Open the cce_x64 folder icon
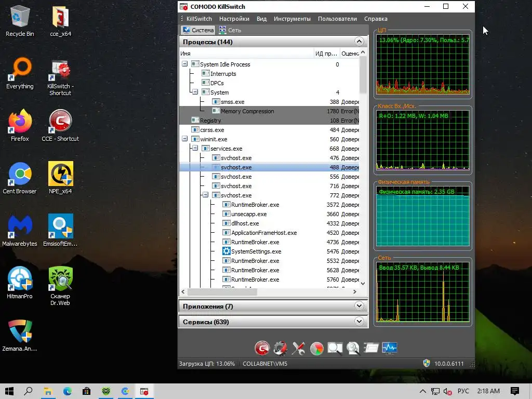This screenshot has height=399, width=532. (60, 21)
